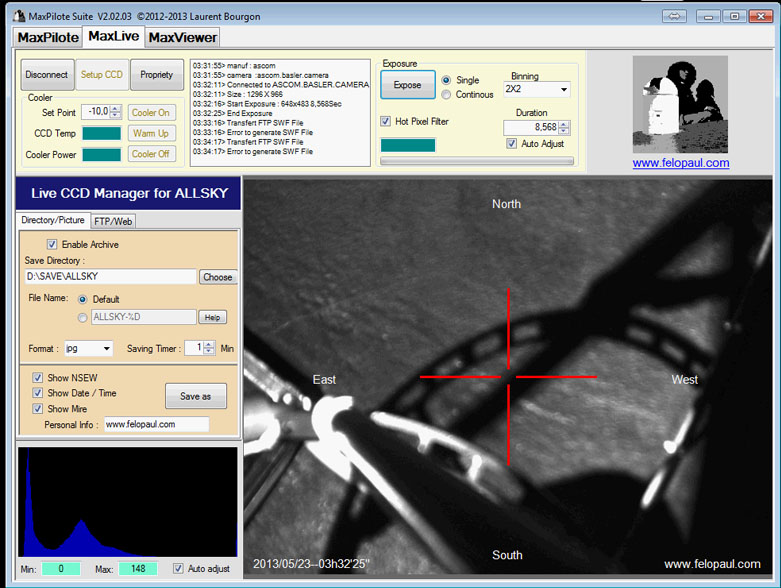Toggle the Enable Archive checkbox

point(52,244)
